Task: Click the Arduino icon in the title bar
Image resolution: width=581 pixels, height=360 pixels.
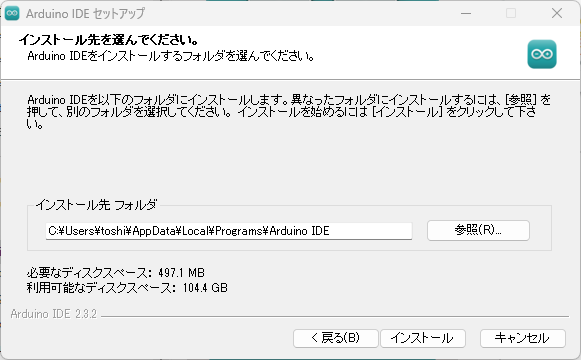Action: (x=12, y=13)
